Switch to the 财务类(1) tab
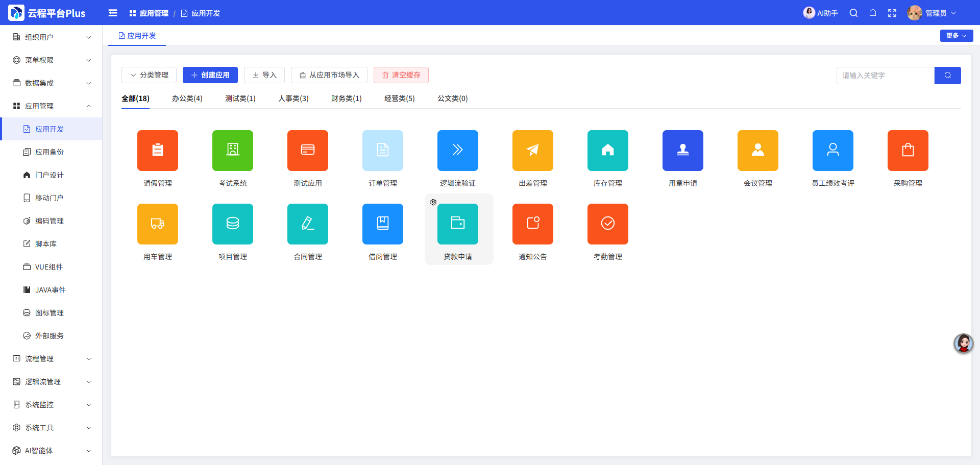This screenshot has width=980, height=465. pyautogui.click(x=346, y=99)
